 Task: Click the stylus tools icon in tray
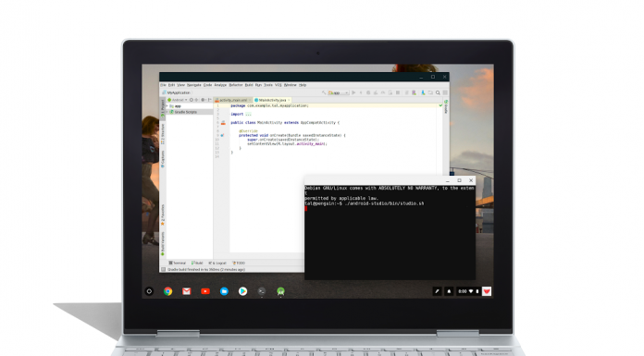[x=437, y=291]
